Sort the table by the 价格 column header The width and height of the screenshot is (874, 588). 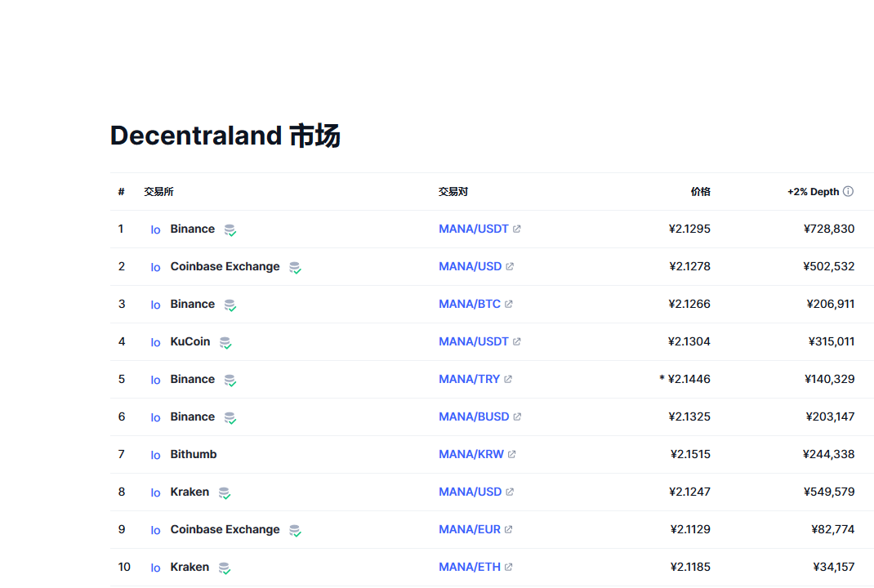(x=700, y=192)
